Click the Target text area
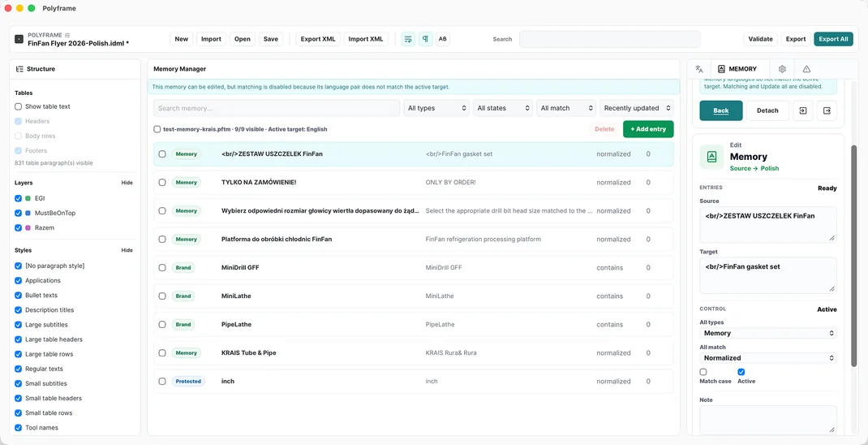This screenshot has height=445, width=868. coord(768,274)
